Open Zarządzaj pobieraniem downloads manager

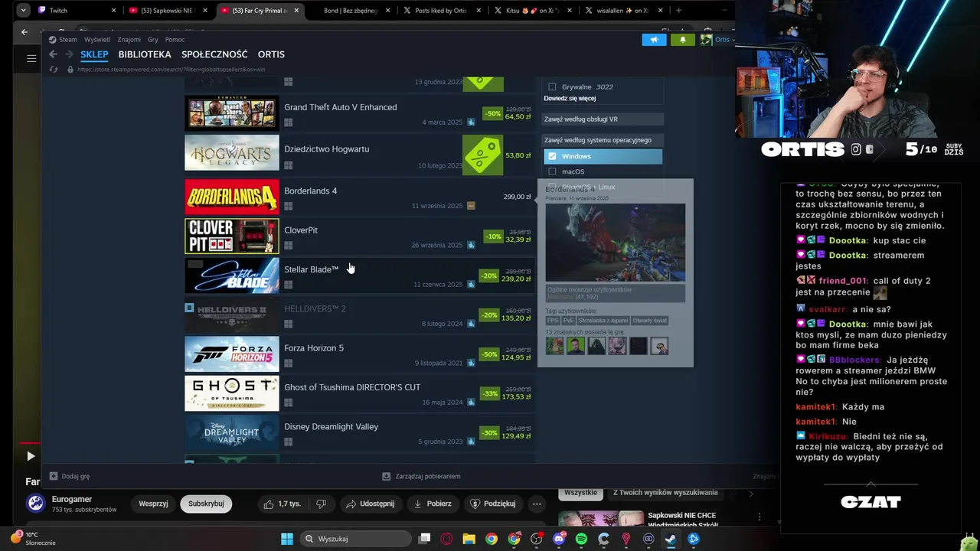(x=421, y=476)
